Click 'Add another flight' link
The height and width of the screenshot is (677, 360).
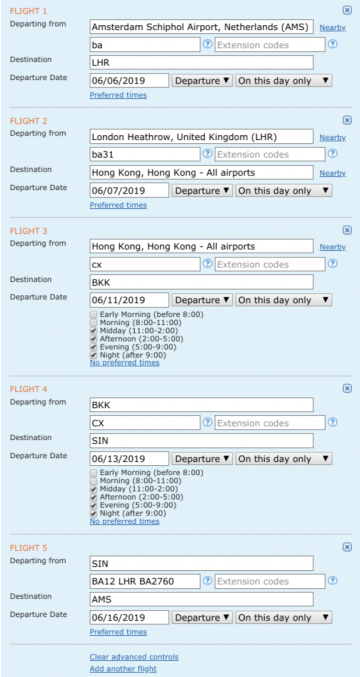pyautogui.click(x=123, y=669)
